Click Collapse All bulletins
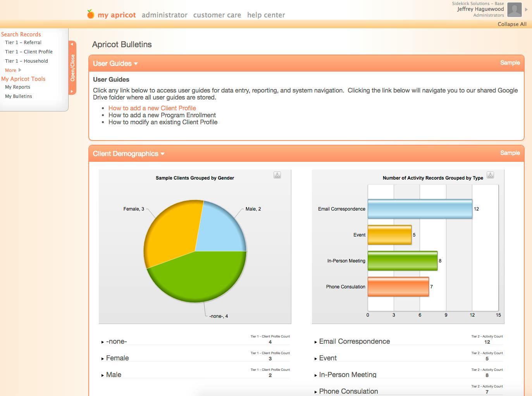532x396 pixels. pyautogui.click(x=512, y=24)
